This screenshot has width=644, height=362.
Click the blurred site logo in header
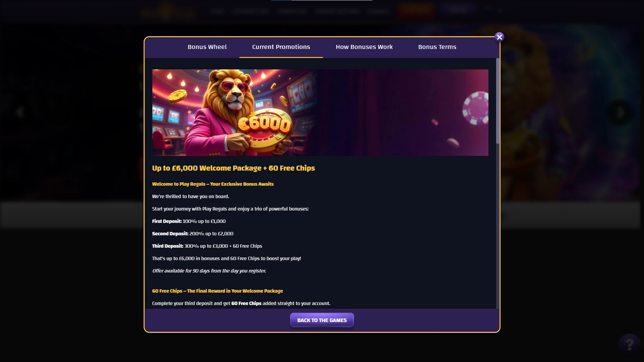pyautogui.click(x=168, y=12)
